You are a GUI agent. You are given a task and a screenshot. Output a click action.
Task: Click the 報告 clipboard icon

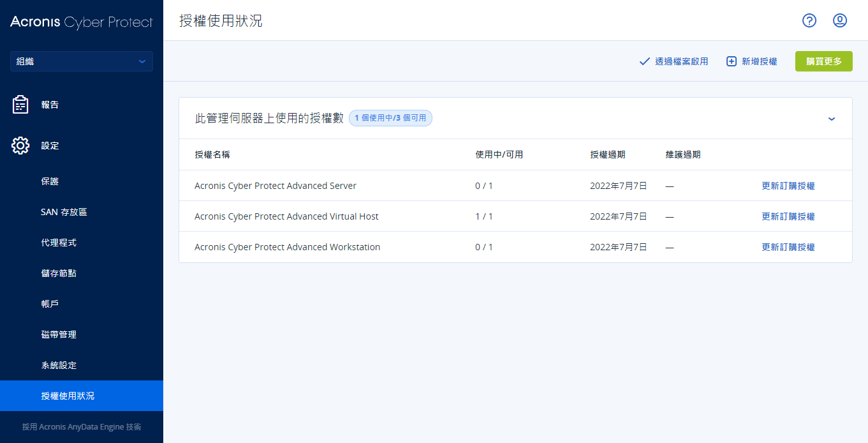click(20, 105)
